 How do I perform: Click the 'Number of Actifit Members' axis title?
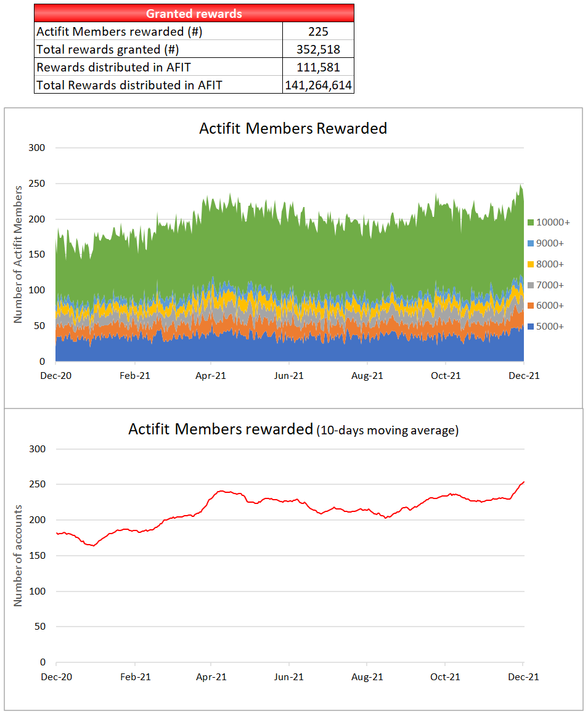click(x=18, y=254)
